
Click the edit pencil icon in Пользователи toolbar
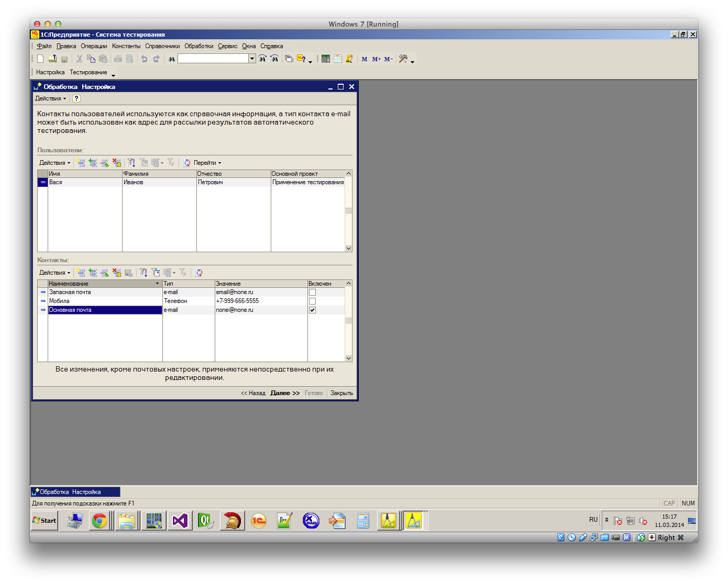[x=105, y=163]
